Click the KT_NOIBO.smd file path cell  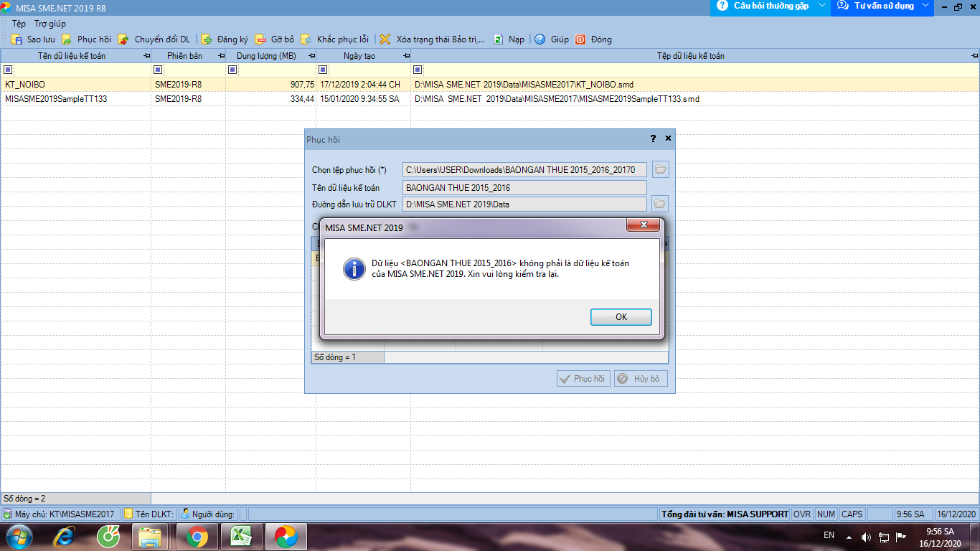(695, 85)
